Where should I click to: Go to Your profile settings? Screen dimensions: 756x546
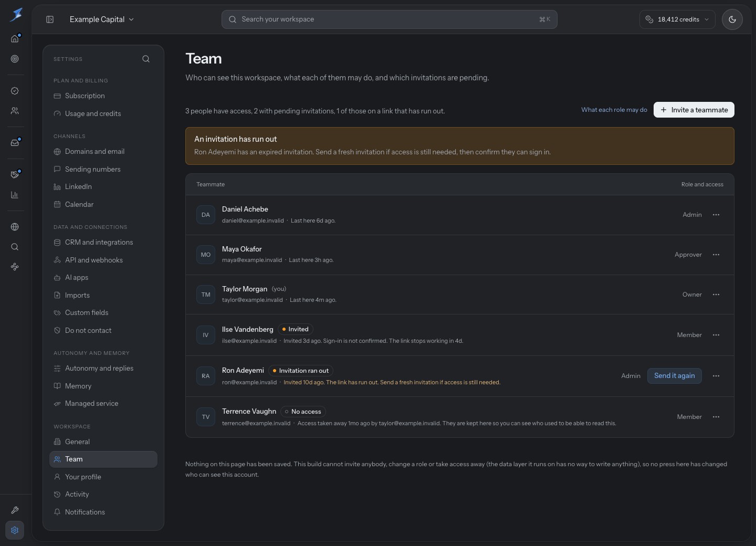tap(103, 477)
